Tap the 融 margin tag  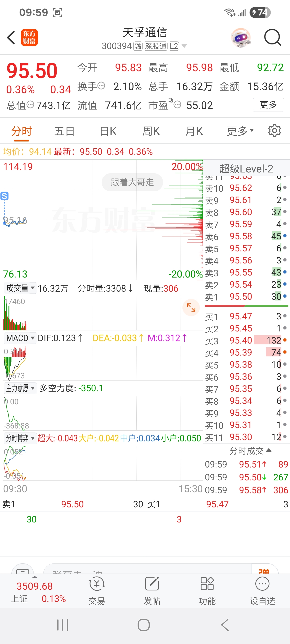(138, 46)
